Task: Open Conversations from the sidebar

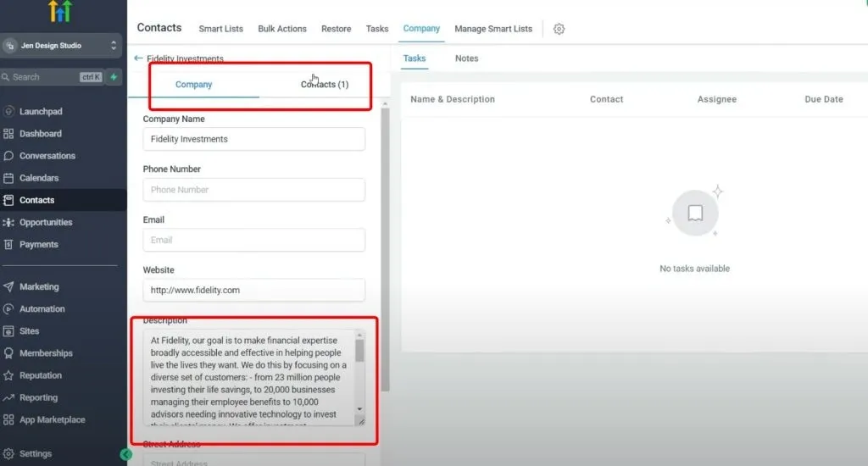Action: click(47, 156)
